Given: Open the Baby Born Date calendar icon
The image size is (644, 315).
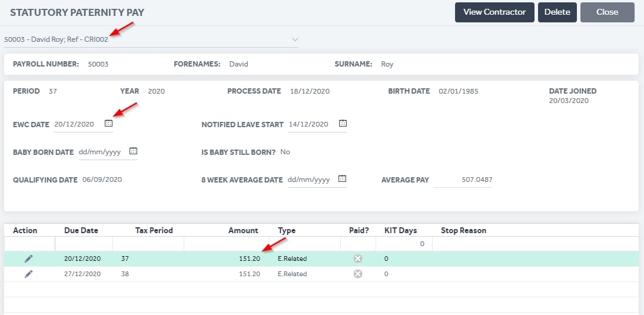Looking at the screenshot, I should [133, 151].
